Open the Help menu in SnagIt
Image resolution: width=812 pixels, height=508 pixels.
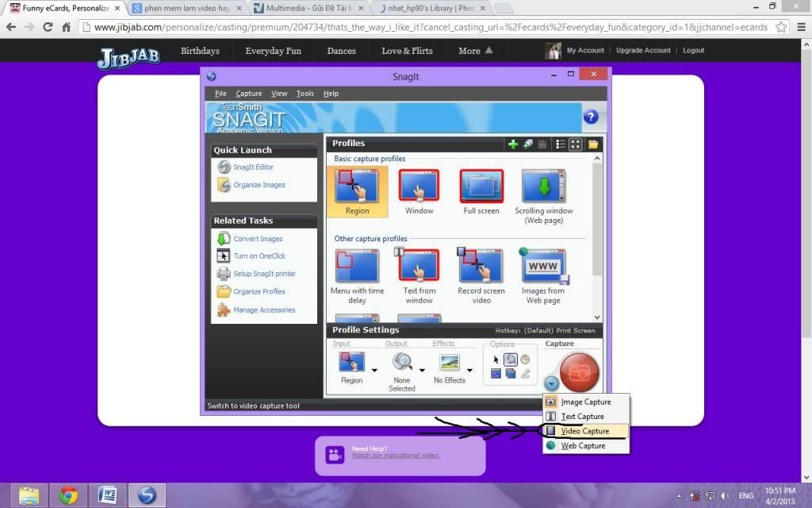(331, 94)
